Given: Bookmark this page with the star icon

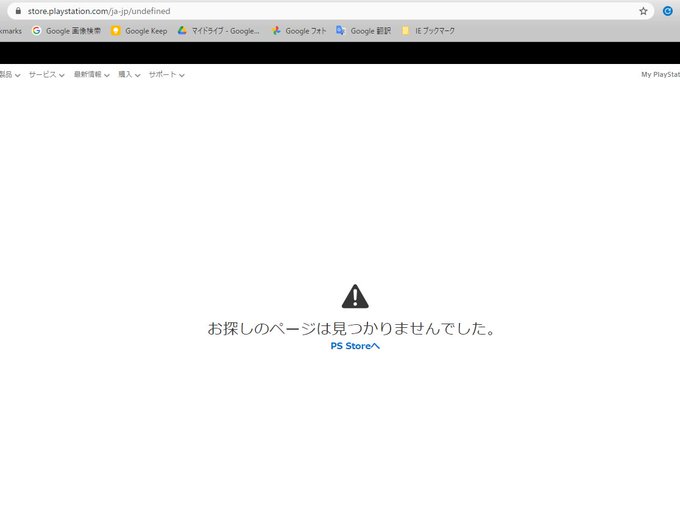Looking at the screenshot, I should point(643,11).
